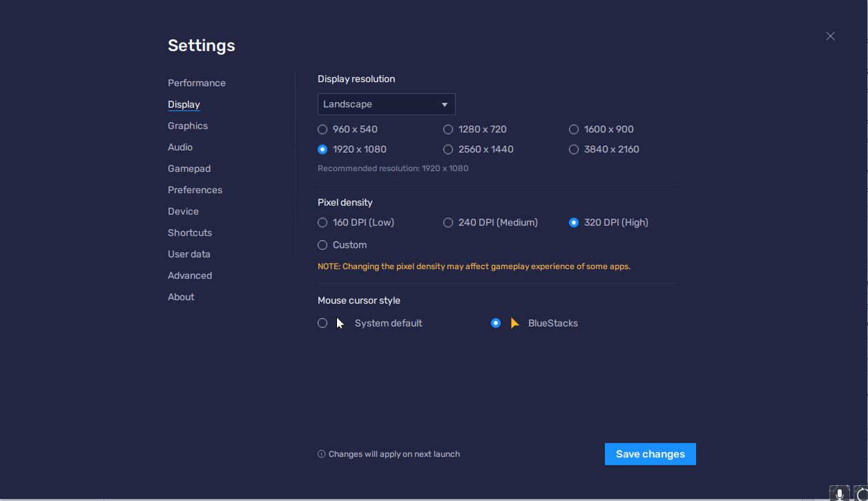Enable Custom pixel density

[x=322, y=245]
